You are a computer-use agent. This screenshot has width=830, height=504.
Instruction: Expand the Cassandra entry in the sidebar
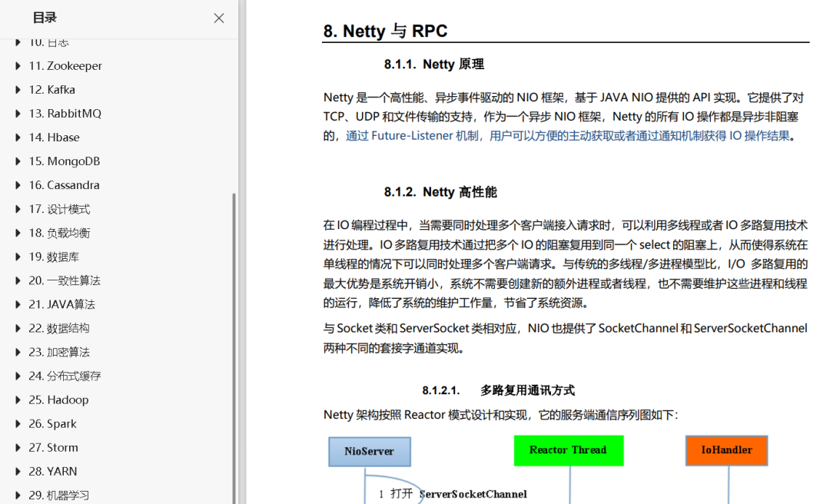point(17,184)
